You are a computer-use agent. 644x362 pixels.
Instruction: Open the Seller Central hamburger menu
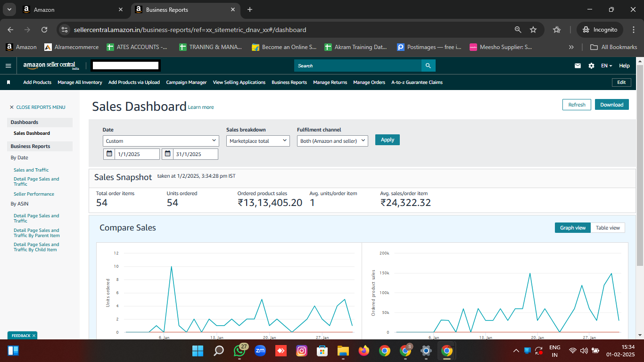click(x=8, y=66)
